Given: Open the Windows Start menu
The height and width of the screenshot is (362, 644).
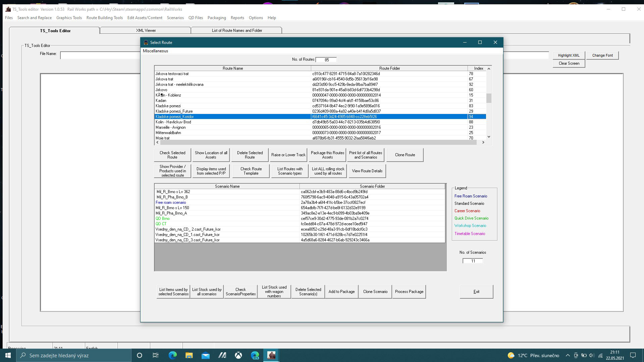Looking at the screenshot, I should click(8, 355).
